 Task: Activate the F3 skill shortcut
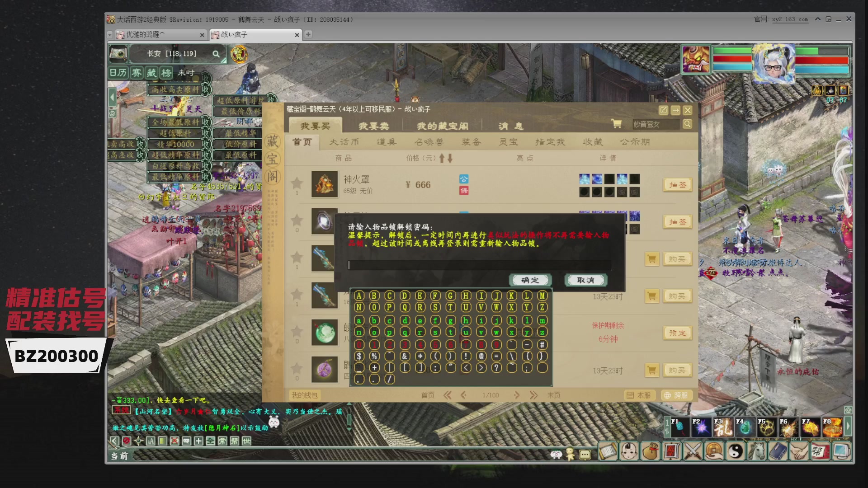tap(723, 427)
